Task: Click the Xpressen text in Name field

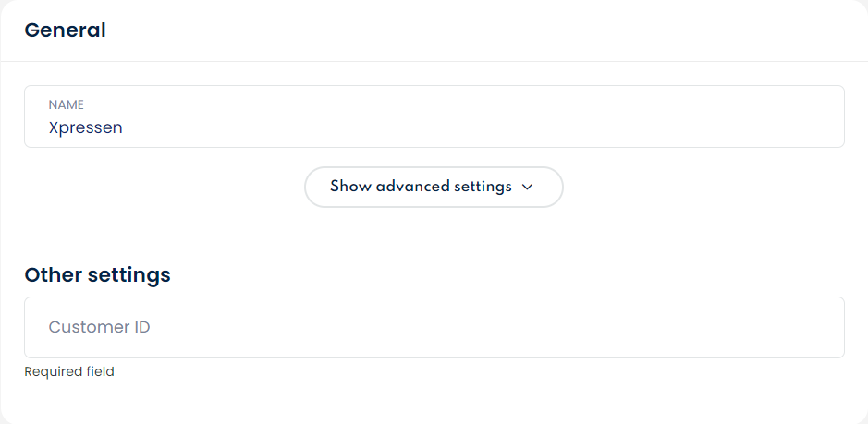Action: [86, 127]
